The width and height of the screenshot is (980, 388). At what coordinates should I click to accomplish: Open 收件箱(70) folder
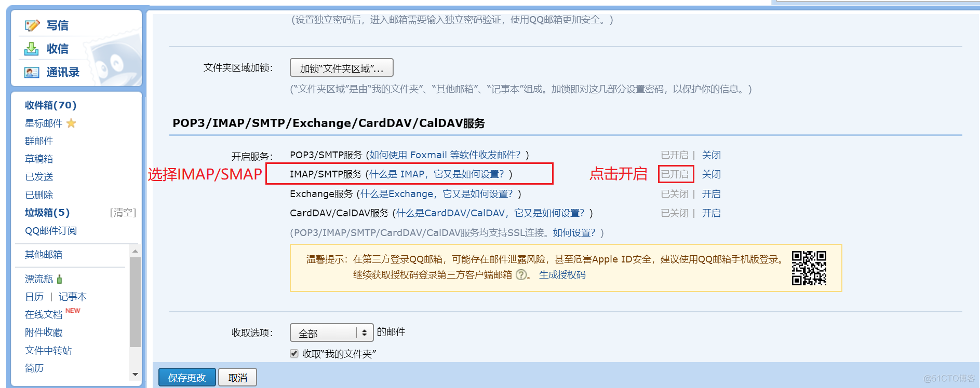pyautogui.click(x=50, y=105)
